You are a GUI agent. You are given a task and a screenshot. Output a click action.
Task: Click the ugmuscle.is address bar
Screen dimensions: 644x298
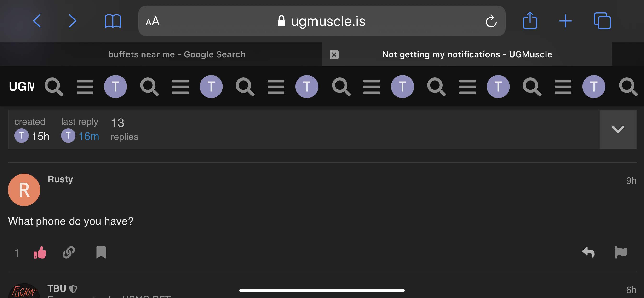click(321, 21)
